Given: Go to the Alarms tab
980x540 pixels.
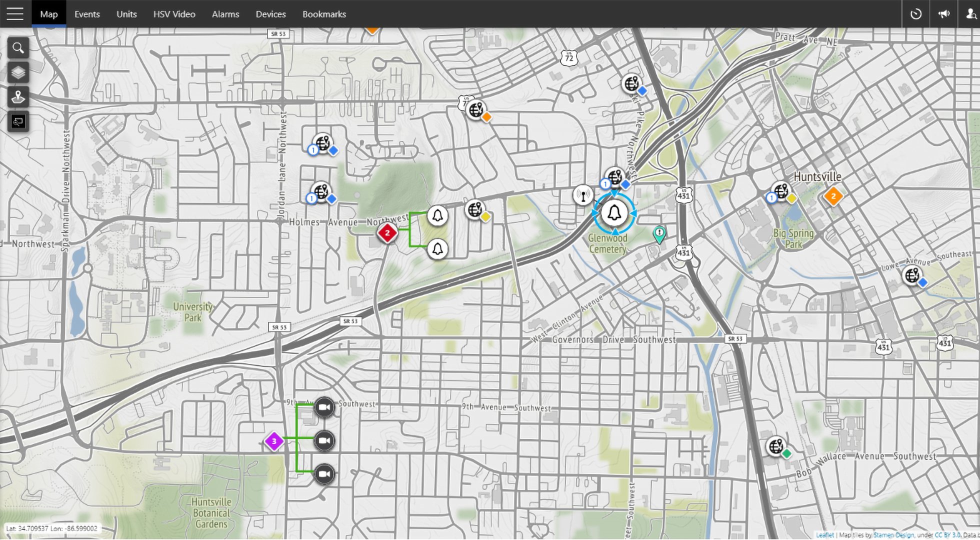Looking at the screenshot, I should [225, 14].
